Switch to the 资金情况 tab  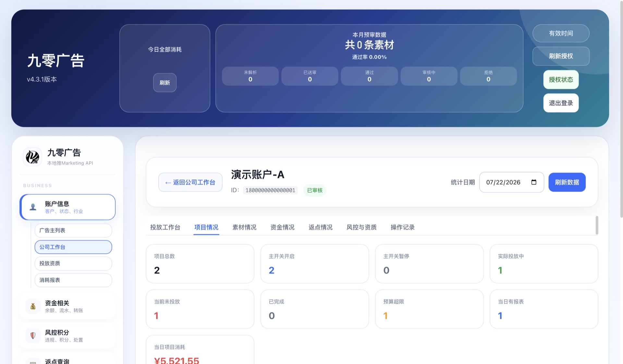[282, 227]
